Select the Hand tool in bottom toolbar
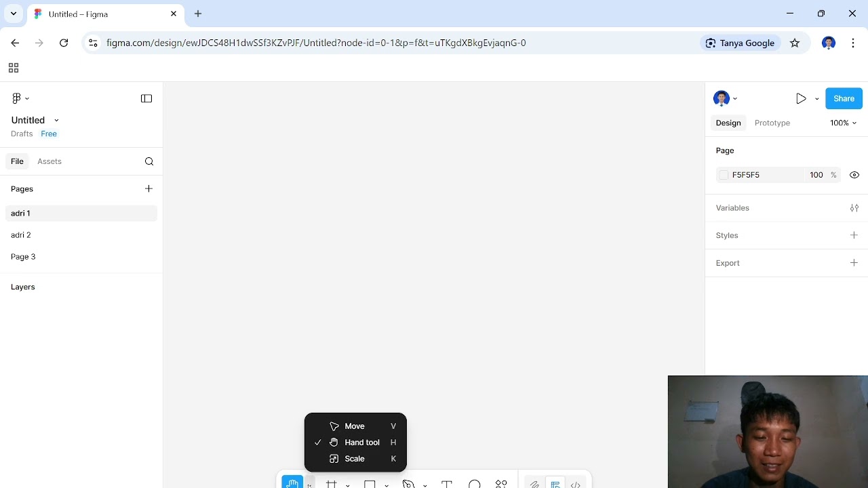This screenshot has width=868, height=488. pyautogui.click(x=292, y=483)
